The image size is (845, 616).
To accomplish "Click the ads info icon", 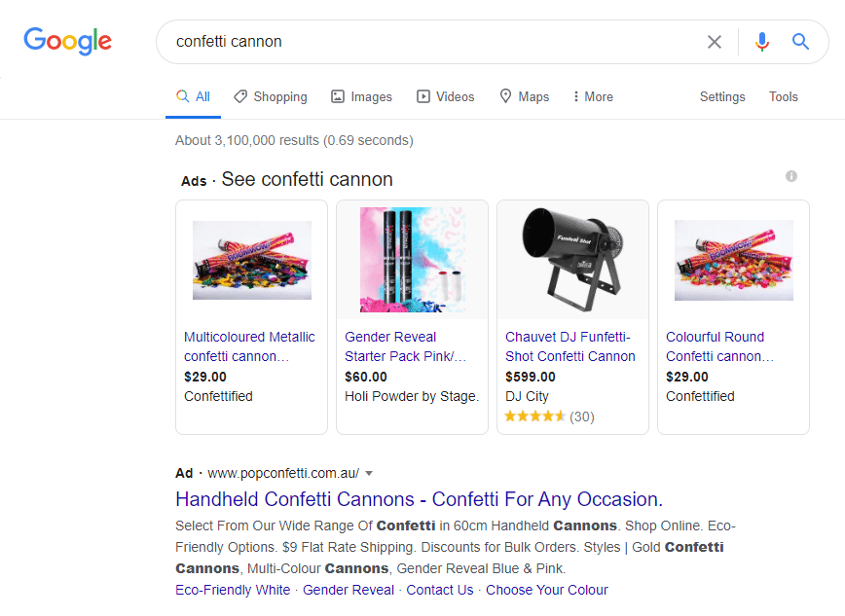I will (791, 176).
